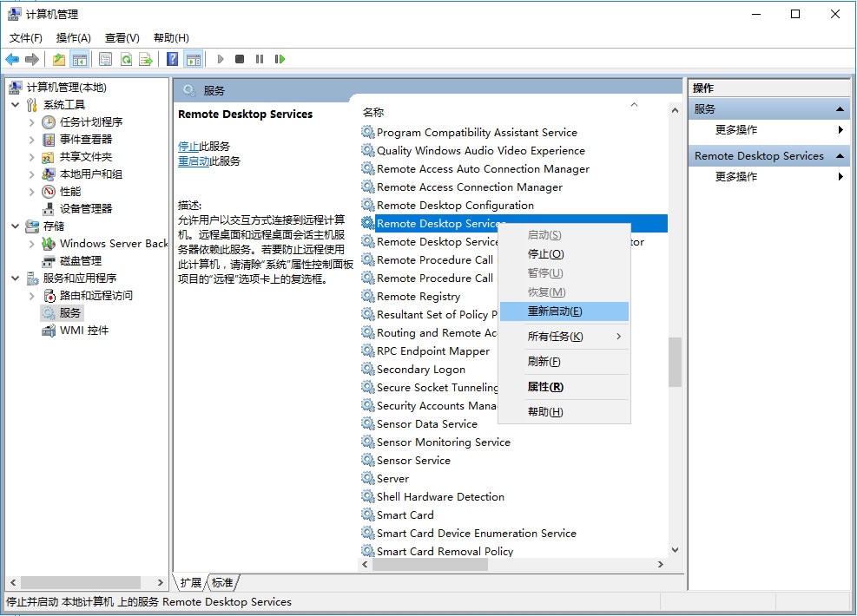This screenshot has height=616, width=857.
Task: Collapse the 系统工具 tree node
Action: 16,105
